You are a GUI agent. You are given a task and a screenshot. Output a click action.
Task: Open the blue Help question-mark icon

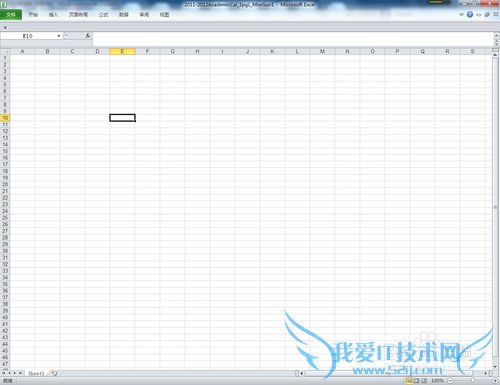point(470,14)
